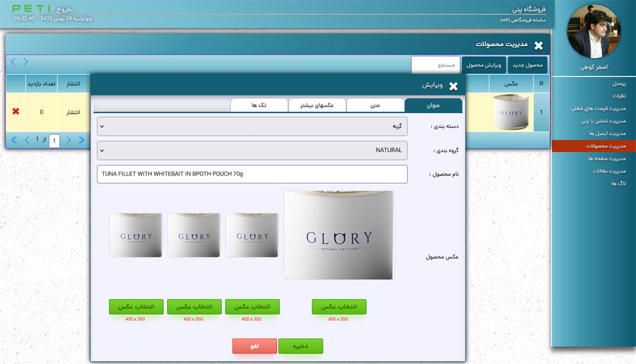The height and width of the screenshot is (364, 636).
Task: Open نظرات in the sidebar
Action: 619,96
